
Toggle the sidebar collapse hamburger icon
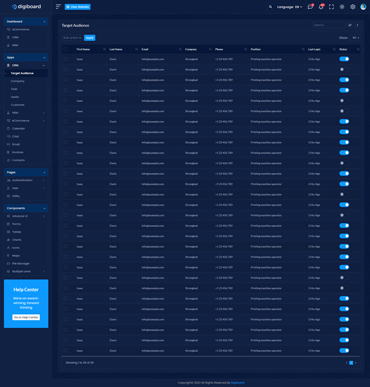[58, 7]
